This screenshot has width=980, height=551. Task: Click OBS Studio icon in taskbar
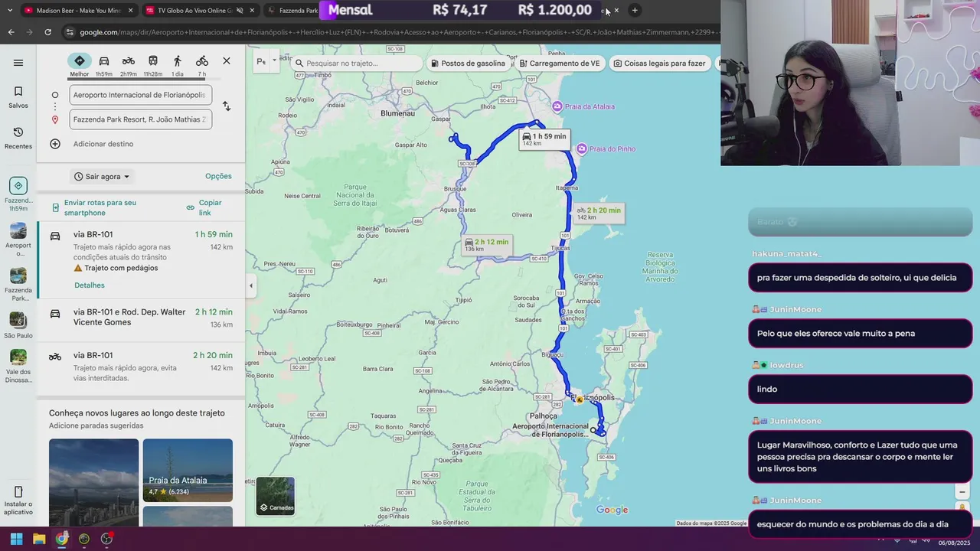pos(107,539)
